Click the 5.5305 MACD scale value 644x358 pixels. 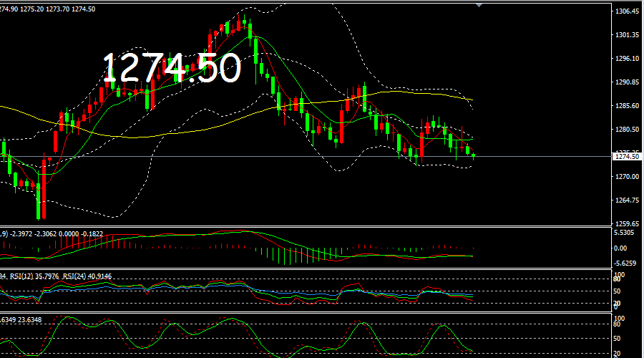(623, 233)
